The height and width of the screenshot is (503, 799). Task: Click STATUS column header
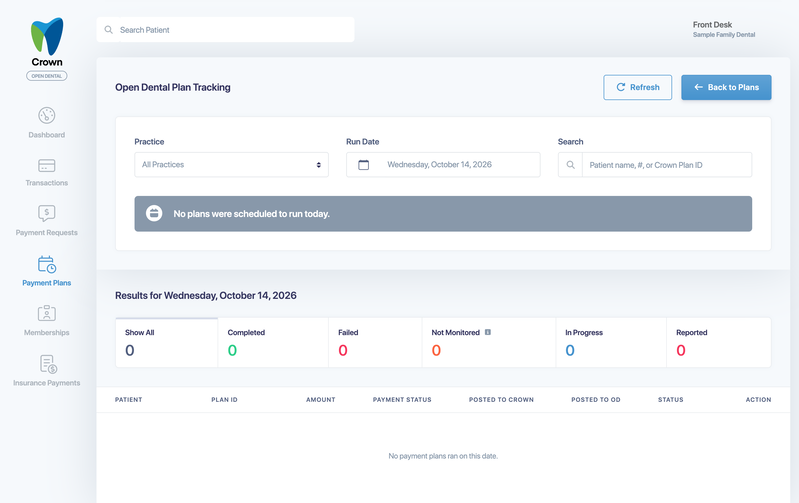671,400
